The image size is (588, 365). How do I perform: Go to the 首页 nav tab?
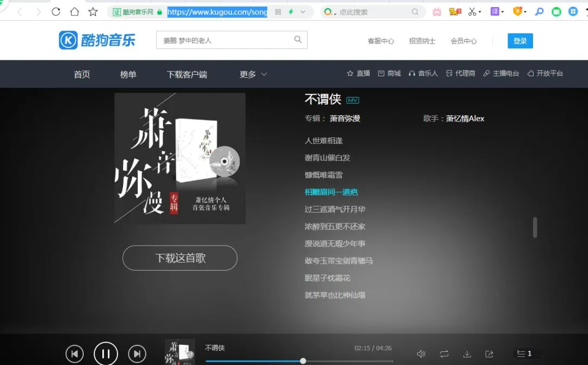pos(82,74)
